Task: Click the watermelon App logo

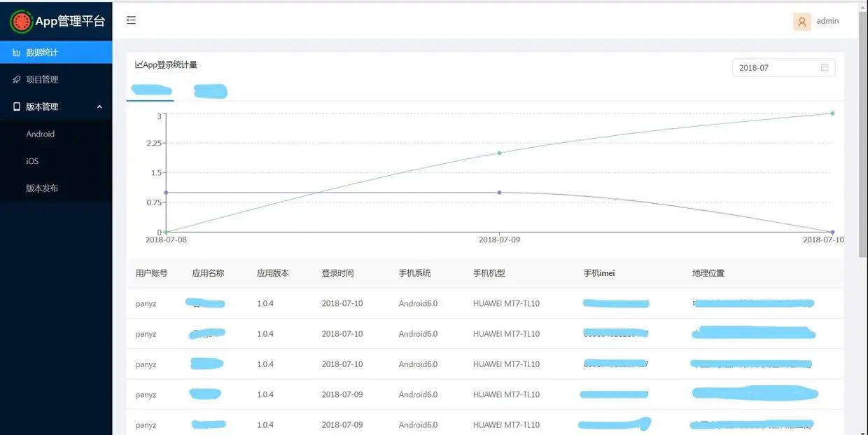Action: pyautogui.click(x=22, y=21)
